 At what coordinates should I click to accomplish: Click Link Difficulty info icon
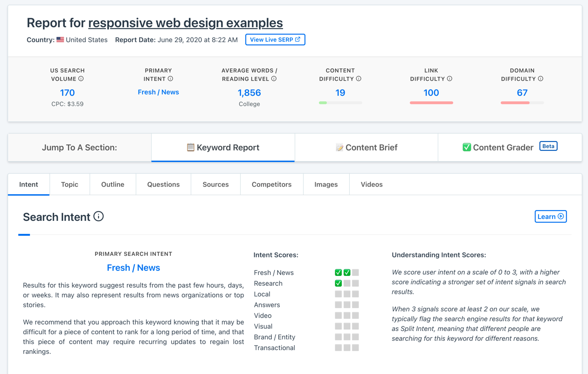(450, 79)
